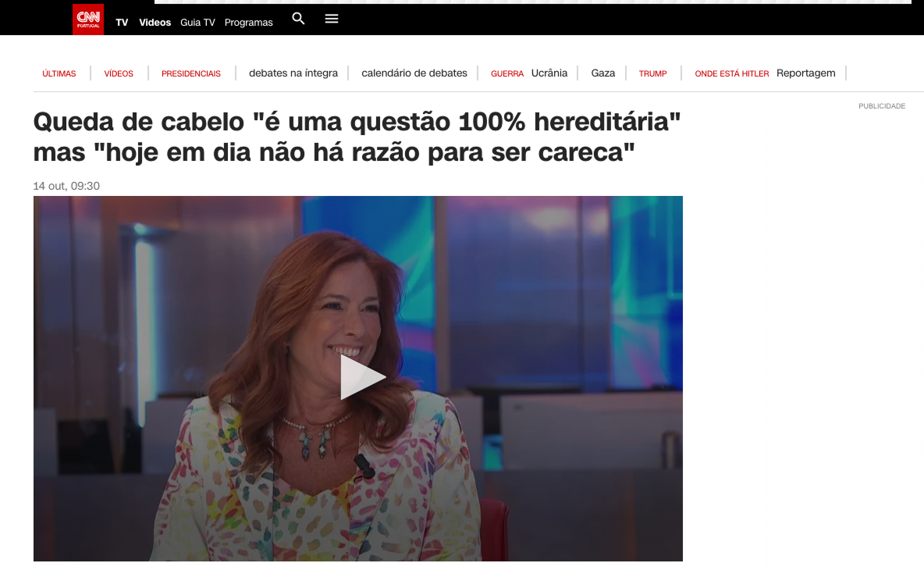Go to the Gaza topic
924x570 pixels.
click(602, 73)
